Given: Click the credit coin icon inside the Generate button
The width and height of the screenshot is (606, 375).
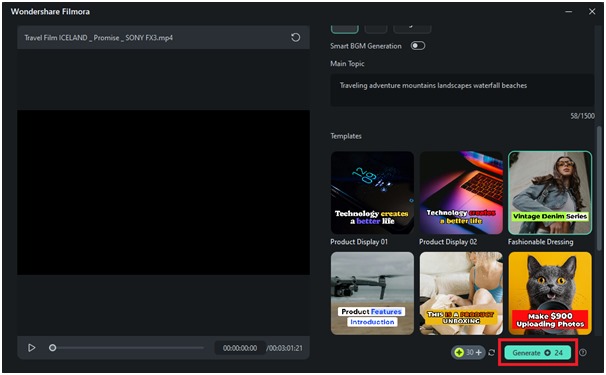Looking at the screenshot, I should point(547,353).
